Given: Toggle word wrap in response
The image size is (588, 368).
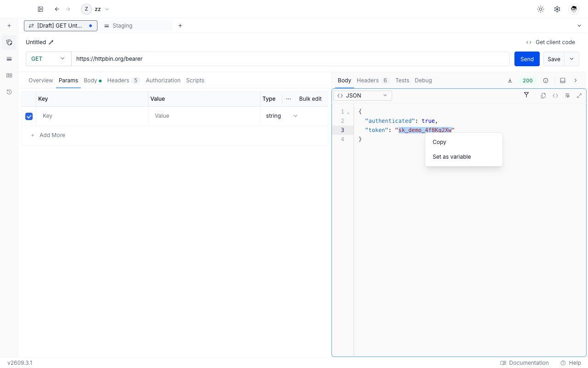Looking at the screenshot, I should [x=567, y=96].
